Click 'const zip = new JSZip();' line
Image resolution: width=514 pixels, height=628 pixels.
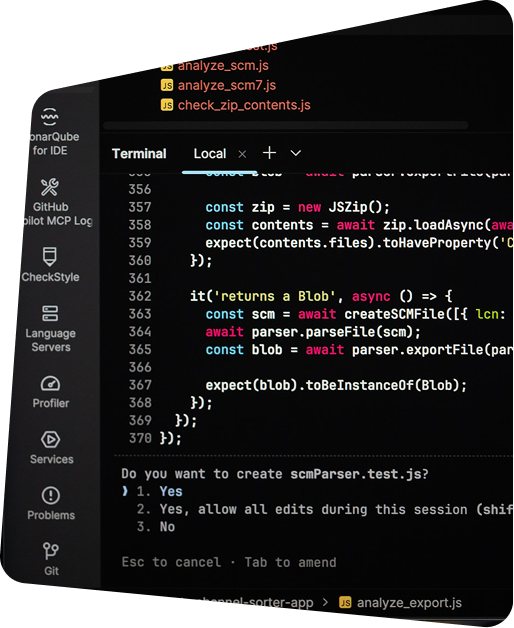[x=297, y=207]
